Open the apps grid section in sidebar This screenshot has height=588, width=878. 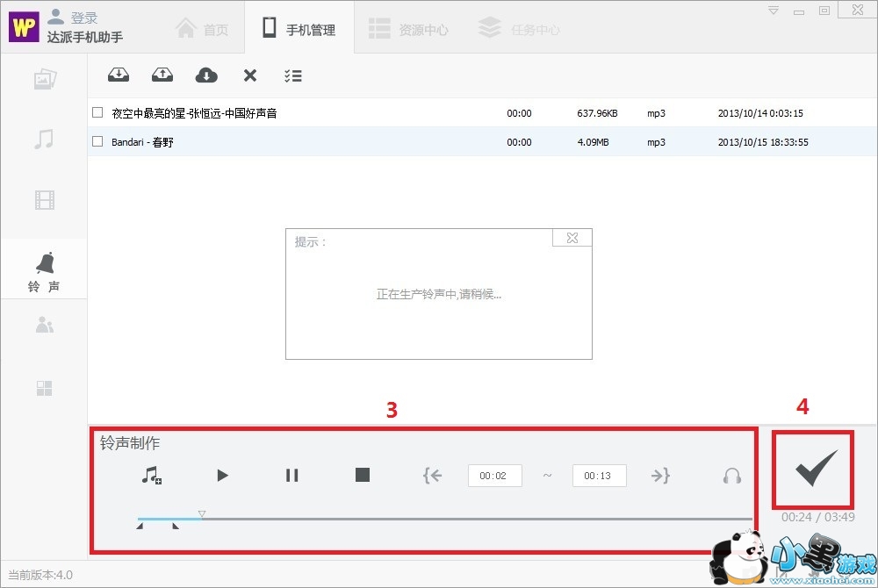coord(44,388)
